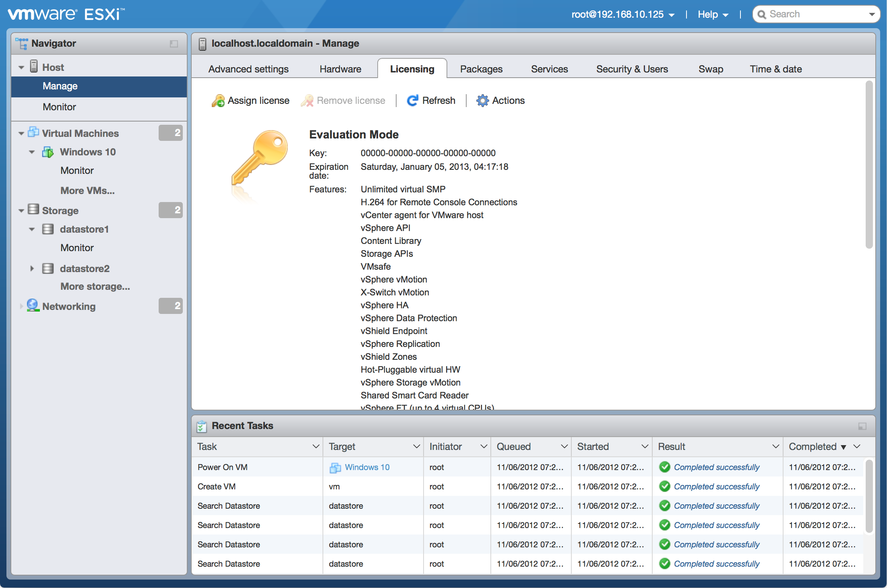Collapse the Host tree node
The height and width of the screenshot is (588, 887).
click(21, 68)
